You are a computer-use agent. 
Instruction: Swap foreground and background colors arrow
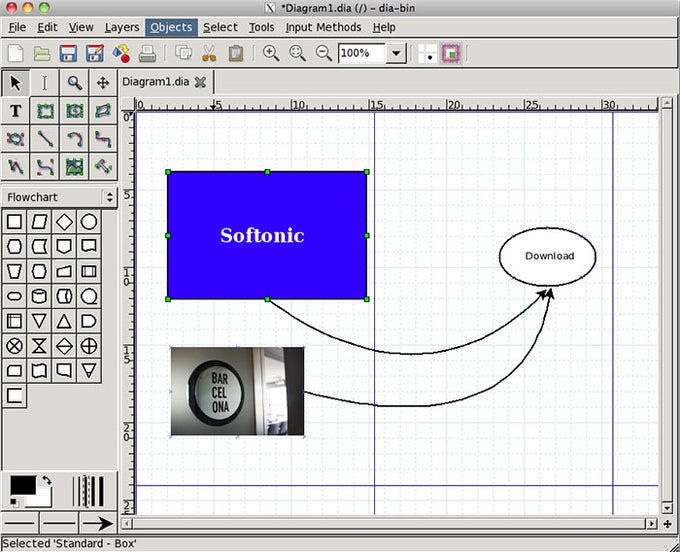click(x=46, y=480)
